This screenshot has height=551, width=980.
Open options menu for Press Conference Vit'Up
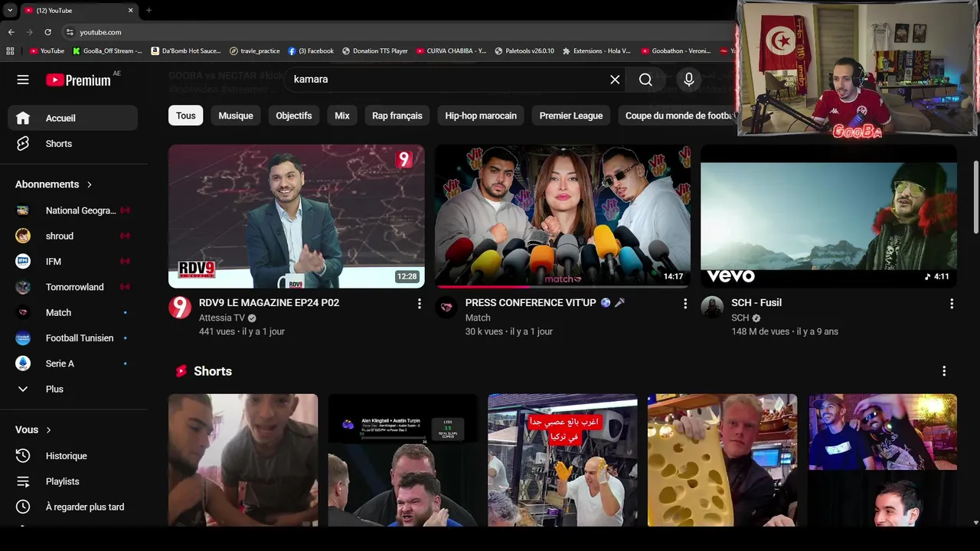coord(685,304)
